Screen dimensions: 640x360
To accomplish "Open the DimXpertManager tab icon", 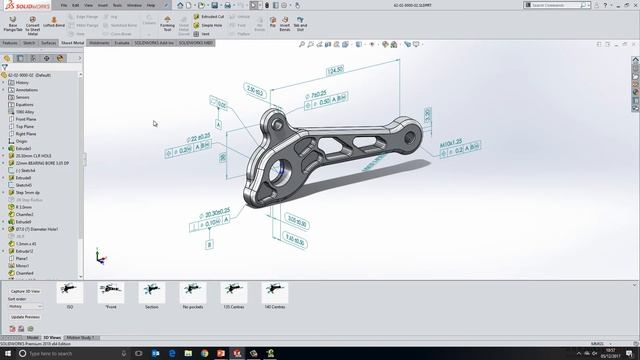I will tap(47, 58).
